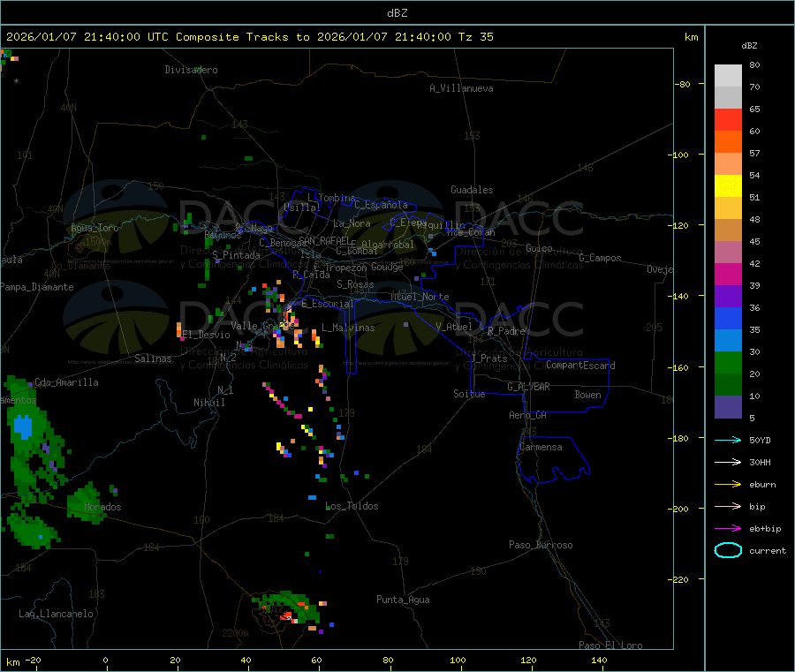The height and width of the screenshot is (672, 795).
Task: Choose the slate 5-10 dBZ swatch
Action: pyautogui.click(x=728, y=407)
